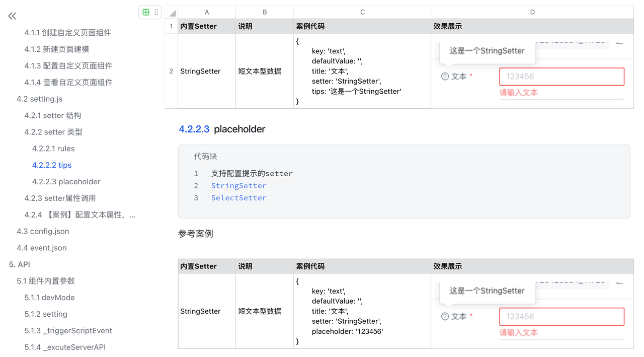Viewport: 644px width, 357px height.
Task: Click the green table grid icon
Action: click(146, 12)
